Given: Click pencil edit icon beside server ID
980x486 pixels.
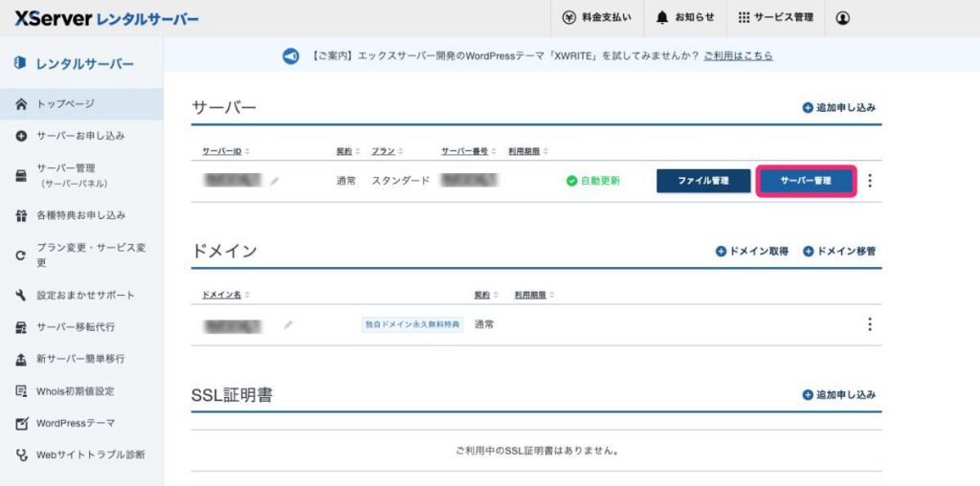Looking at the screenshot, I should [275, 181].
